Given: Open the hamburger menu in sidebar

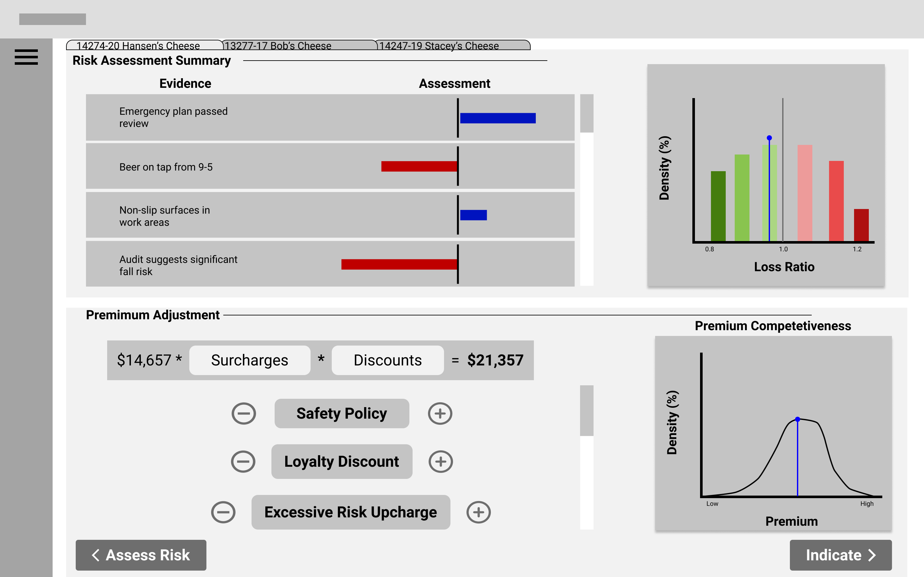Looking at the screenshot, I should click(x=26, y=57).
